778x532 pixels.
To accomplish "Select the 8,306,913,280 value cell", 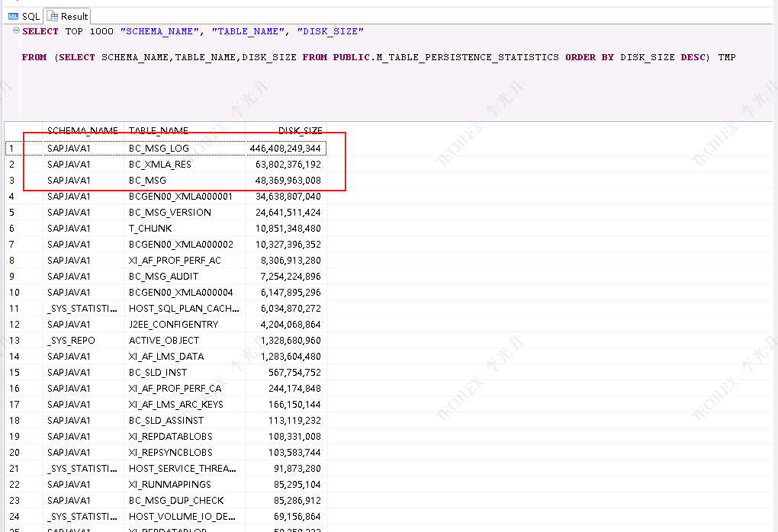I will pos(286,261).
